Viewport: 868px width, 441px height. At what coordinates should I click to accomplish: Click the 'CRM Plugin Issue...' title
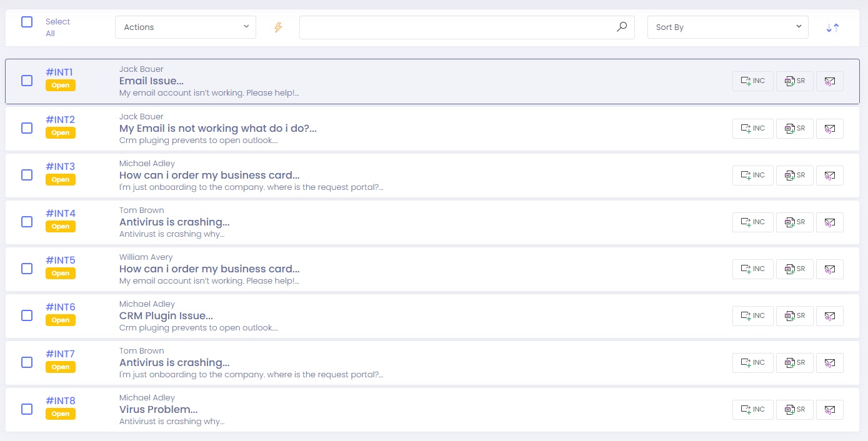click(166, 316)
